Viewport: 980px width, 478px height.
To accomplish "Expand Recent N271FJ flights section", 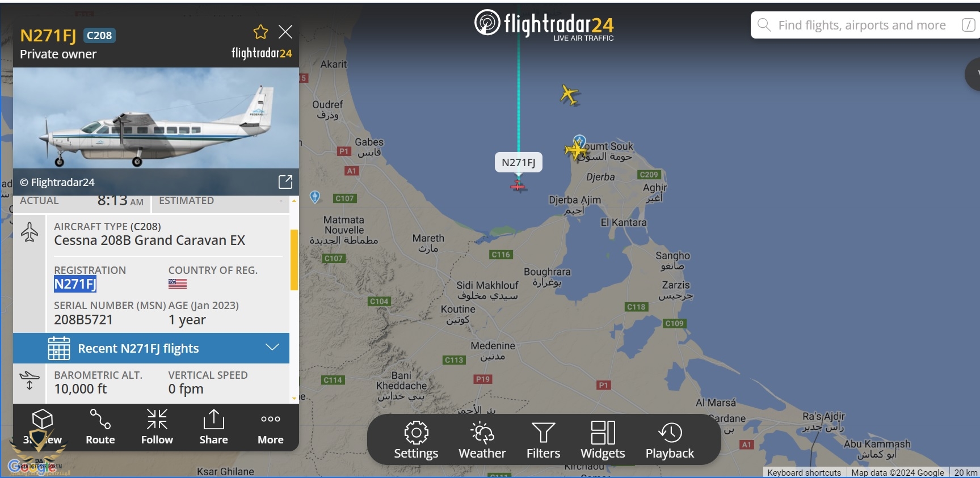I will [x=151, y=348].
